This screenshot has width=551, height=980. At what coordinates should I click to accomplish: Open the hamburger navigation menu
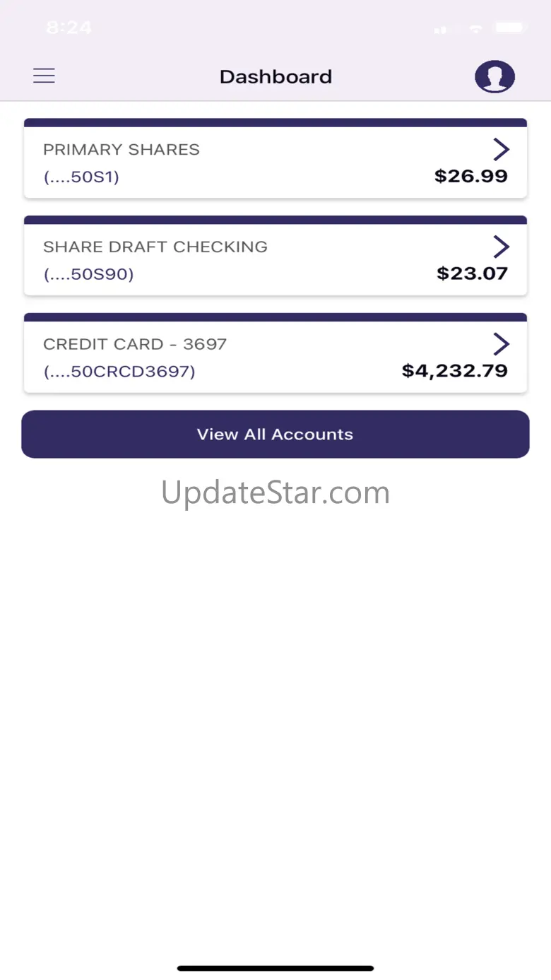pos(44,76)
